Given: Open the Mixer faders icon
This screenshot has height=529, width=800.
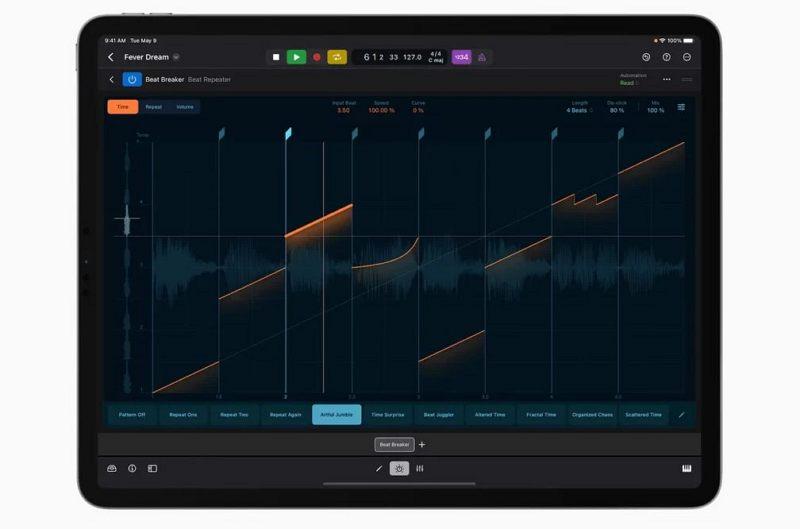Looking at the screenshot, I should tap(420, 468).
